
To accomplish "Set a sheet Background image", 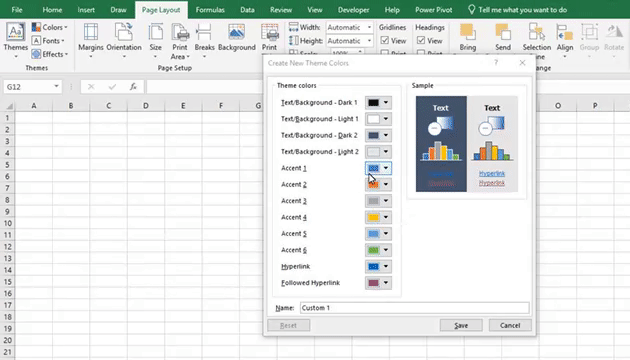I will [x=237, y=37].
